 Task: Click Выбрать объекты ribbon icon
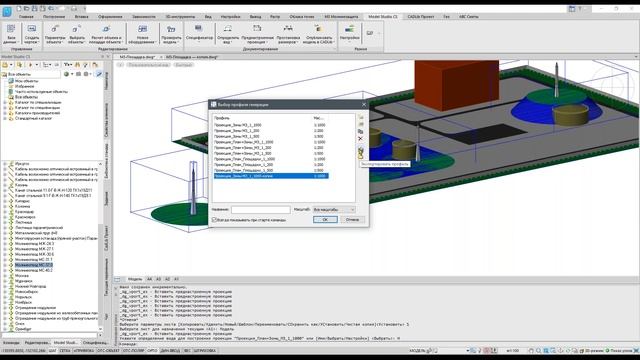[76, 33]
